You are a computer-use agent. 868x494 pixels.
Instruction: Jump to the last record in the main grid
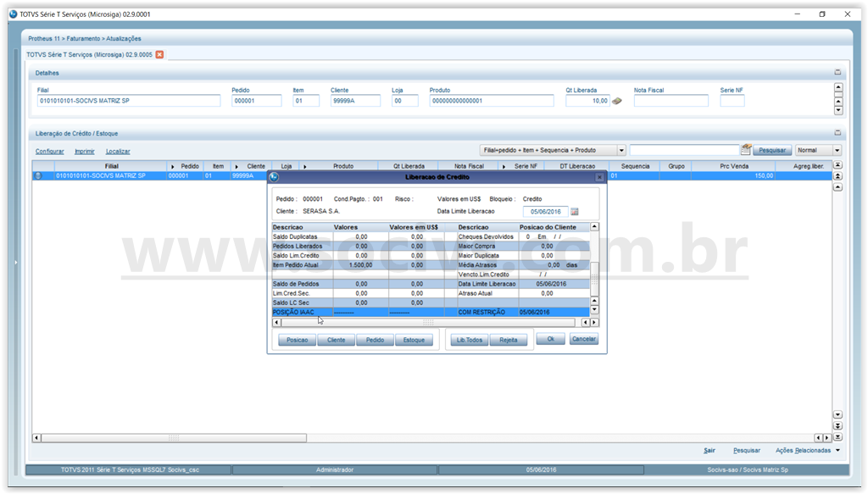838,437
